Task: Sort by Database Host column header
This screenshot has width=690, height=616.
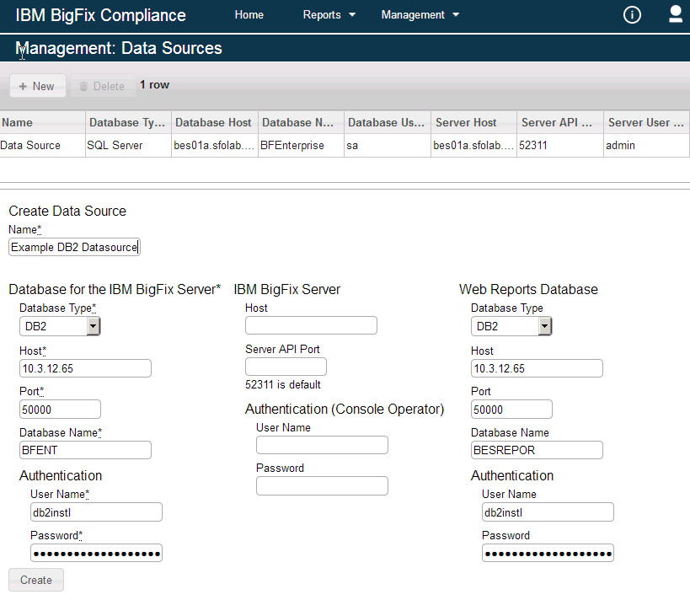Action: (x=214, y=123)
